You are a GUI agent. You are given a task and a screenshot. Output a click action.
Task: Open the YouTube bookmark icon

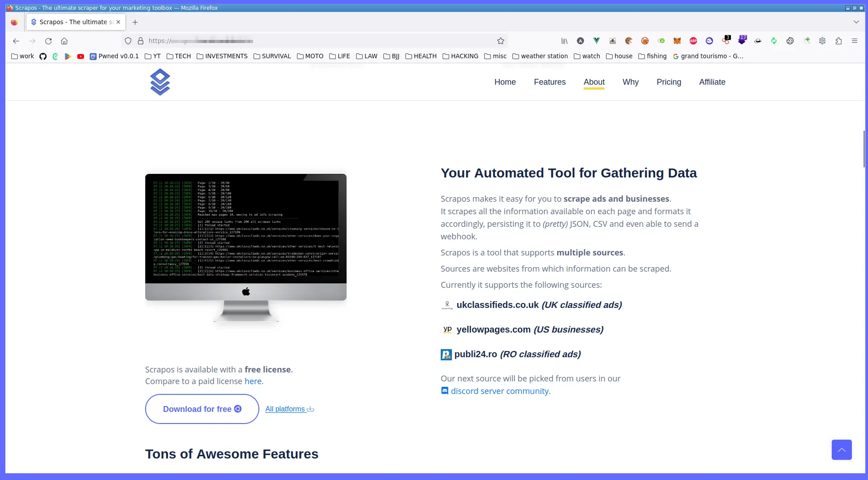[x=81, y=56]
